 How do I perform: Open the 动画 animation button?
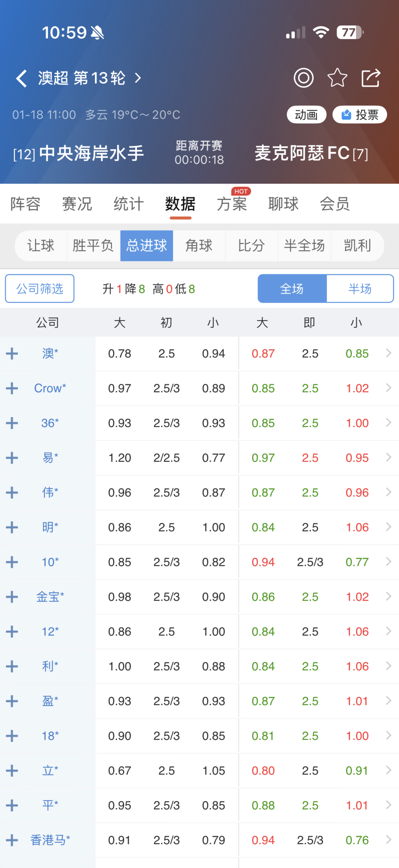coord(306,115)
